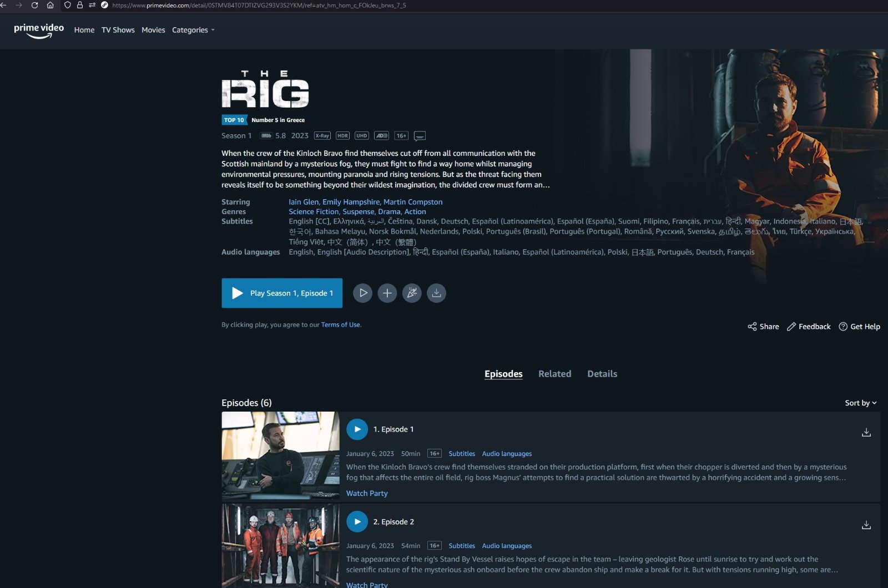The height and width of the screenshot is (588, 888).
Task: Click the address bar URL
Action: pyautogui.click(x=259, y=5)
